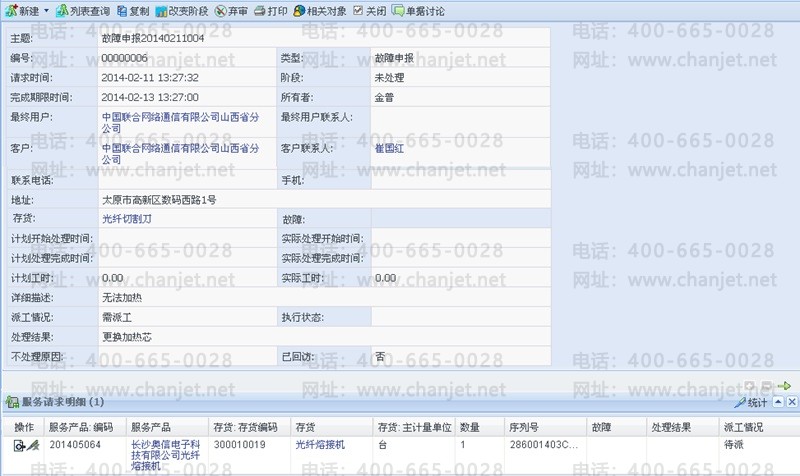Select dispatch status value 需派工
Image resolution: width=800 pixels, height=476 pixels.
click(117, 317)
